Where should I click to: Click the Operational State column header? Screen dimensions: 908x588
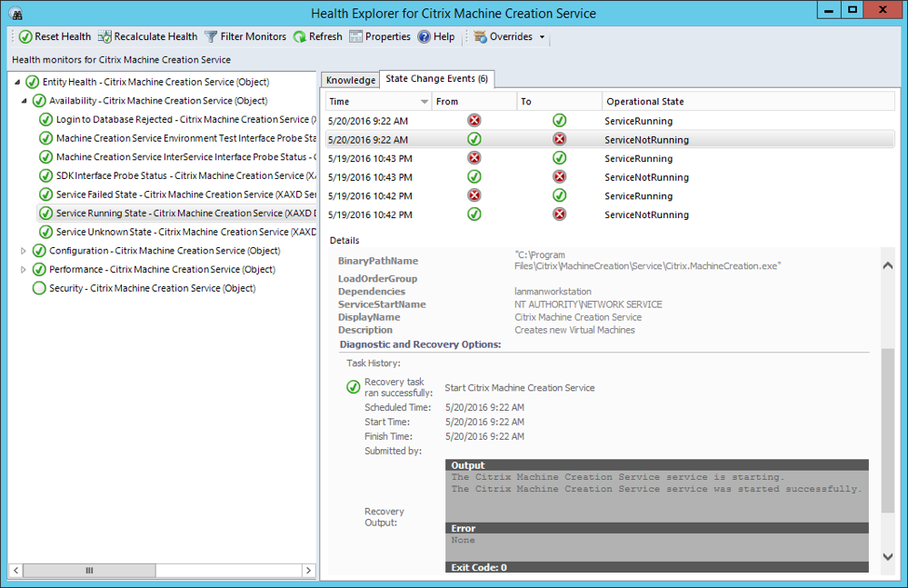[748, 101]
